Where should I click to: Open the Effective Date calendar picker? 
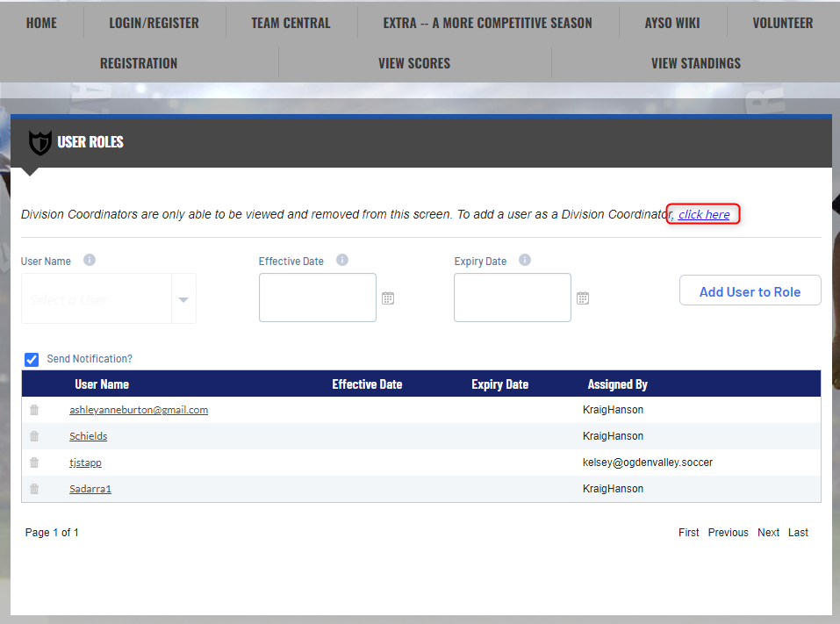point(388,298)
